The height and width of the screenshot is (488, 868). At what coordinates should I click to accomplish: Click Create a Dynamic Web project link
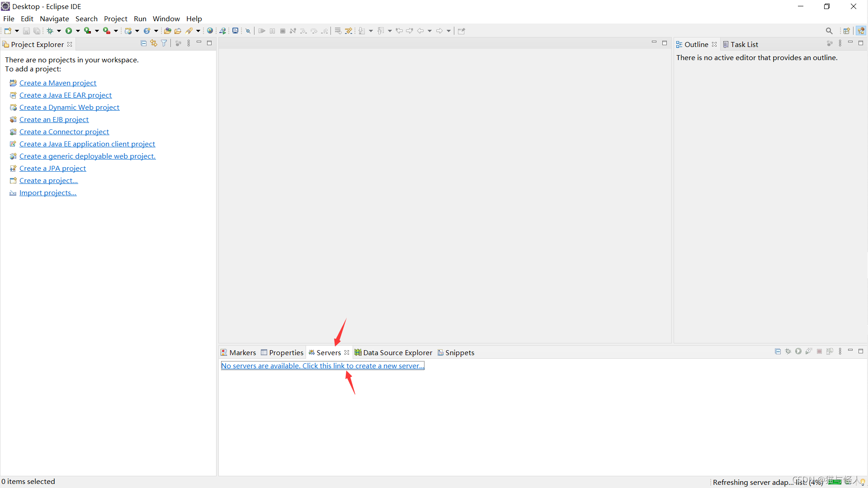pos(69,107)
